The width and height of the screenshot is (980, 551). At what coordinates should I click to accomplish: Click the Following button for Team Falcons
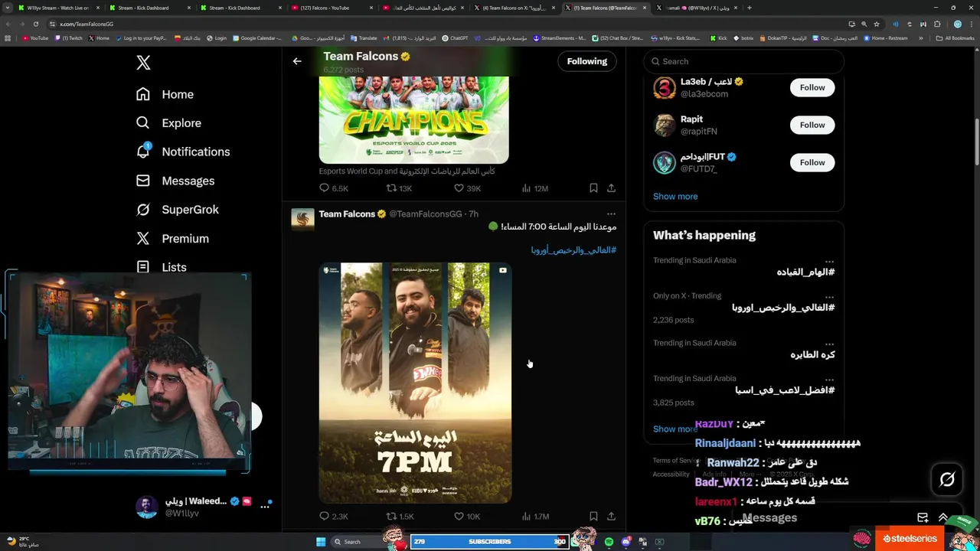click(586, 61)
